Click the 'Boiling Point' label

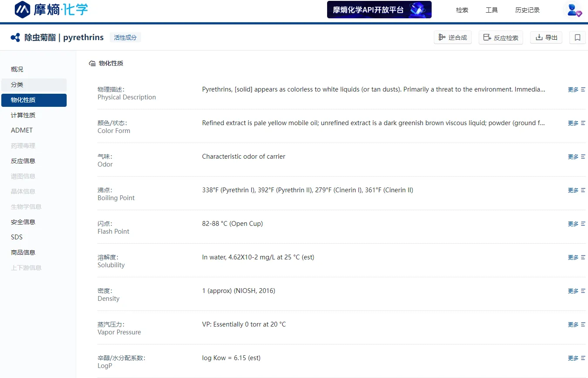click(116, 198)
